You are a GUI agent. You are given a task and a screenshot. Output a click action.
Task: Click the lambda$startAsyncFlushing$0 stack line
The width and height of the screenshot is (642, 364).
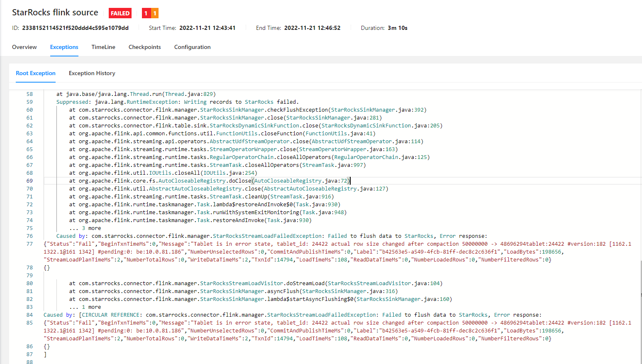pyautogui.click(x=261, y=299)
